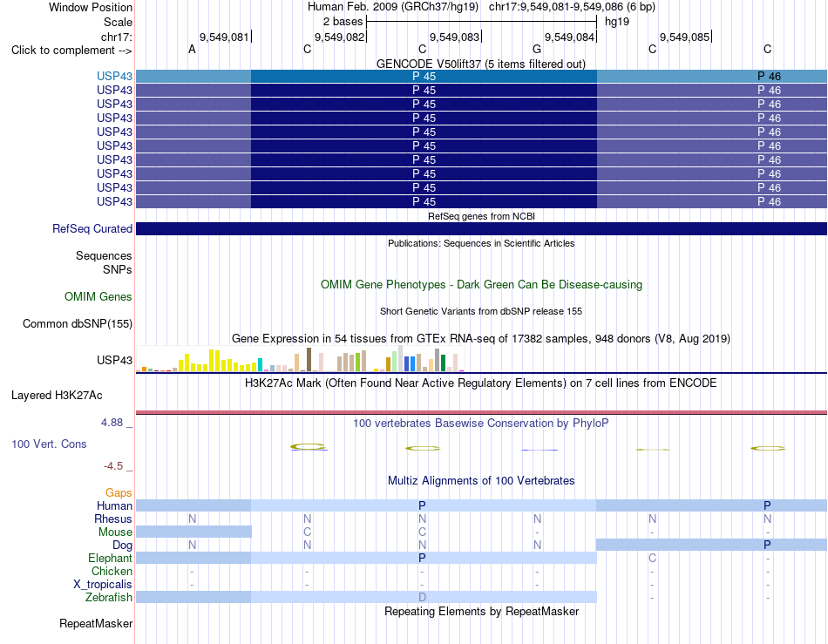Click the Elephant species label
828x644 pixels.
110,558
